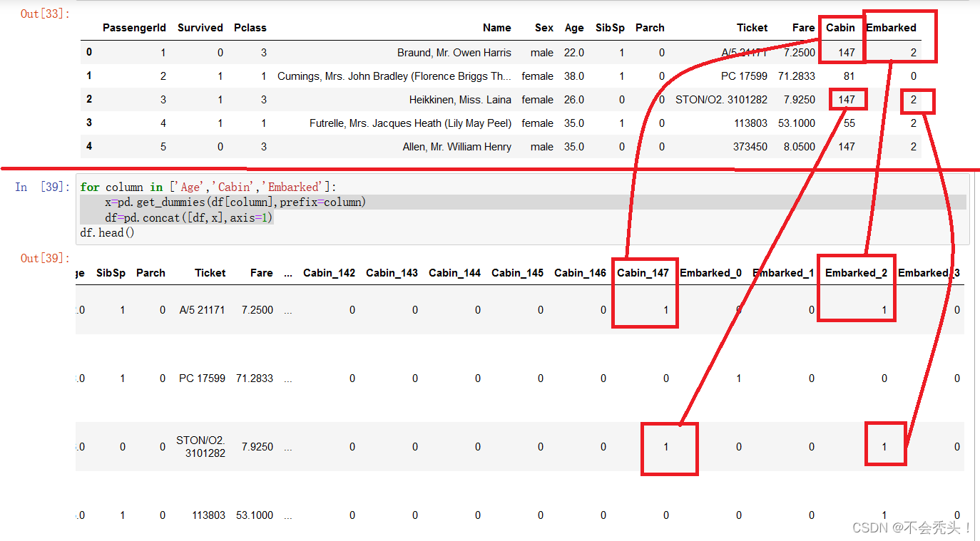Click the Fare column header in Out[39]
The image size is (980, 541).
(x=262, y=273)
